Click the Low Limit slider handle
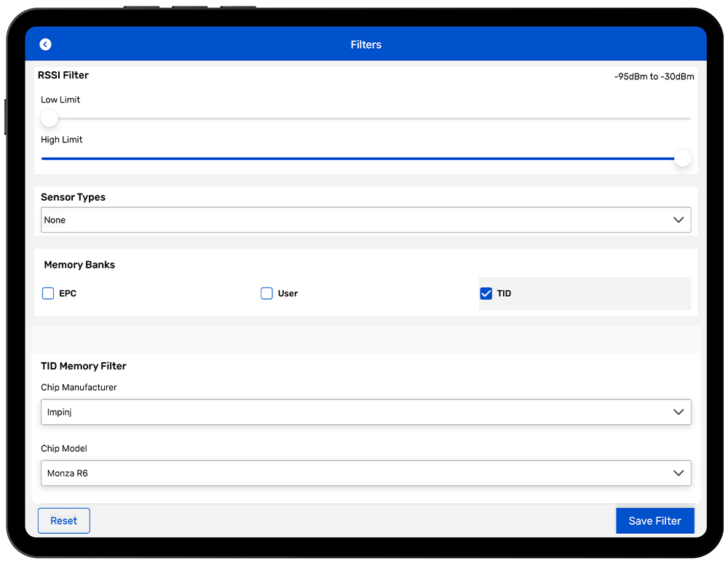Screen dimensions: 728x563 [49, 119]
